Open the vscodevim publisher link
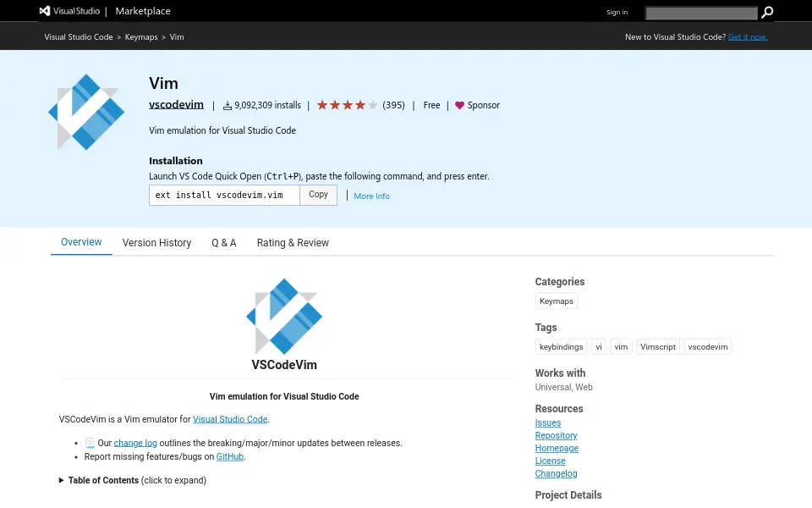 coord(176,104)
